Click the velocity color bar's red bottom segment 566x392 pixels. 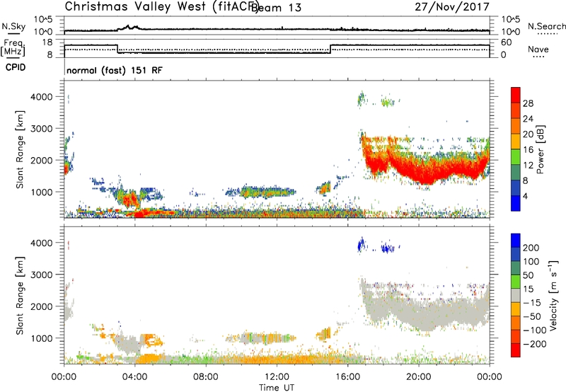point(516,350)
